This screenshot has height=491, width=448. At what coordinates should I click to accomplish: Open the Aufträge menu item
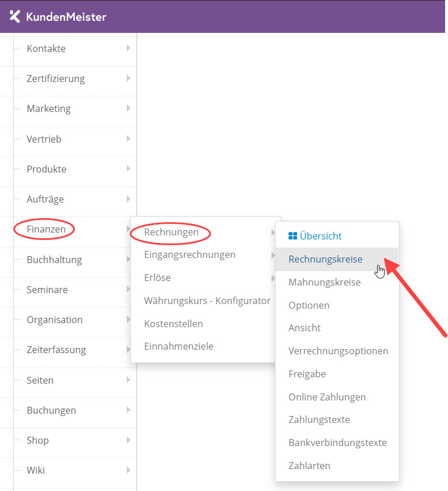[x=45, y=199]
